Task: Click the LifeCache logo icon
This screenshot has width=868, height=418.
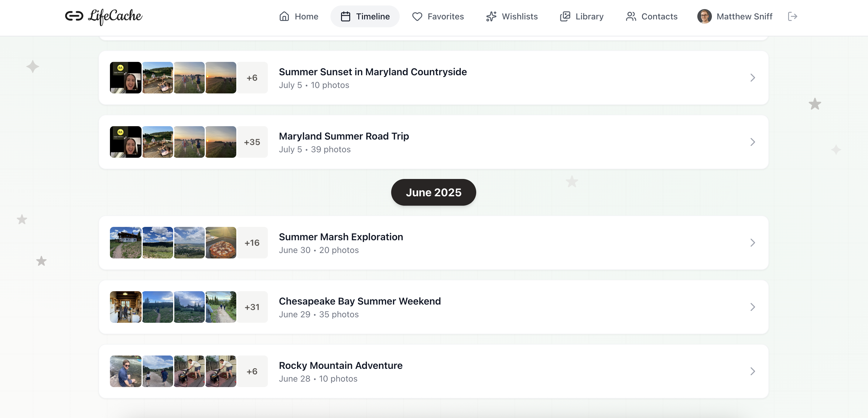Action: pos(75,15)
